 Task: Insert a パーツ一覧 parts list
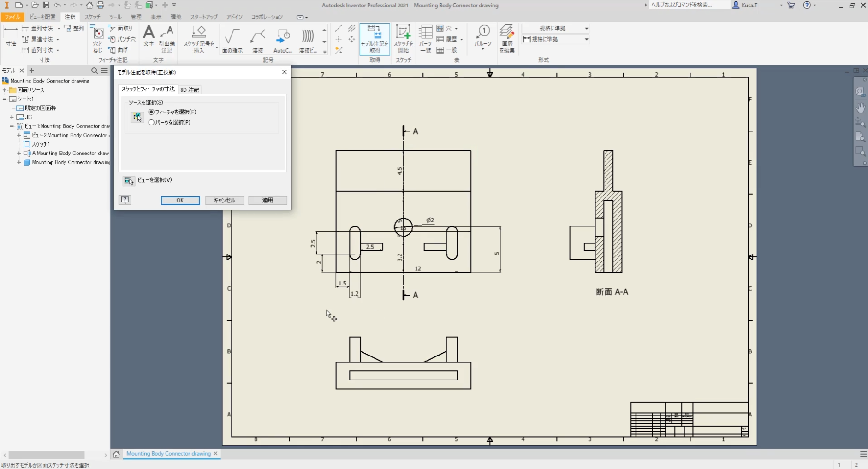pyautogui.click(x=425, y=39)
